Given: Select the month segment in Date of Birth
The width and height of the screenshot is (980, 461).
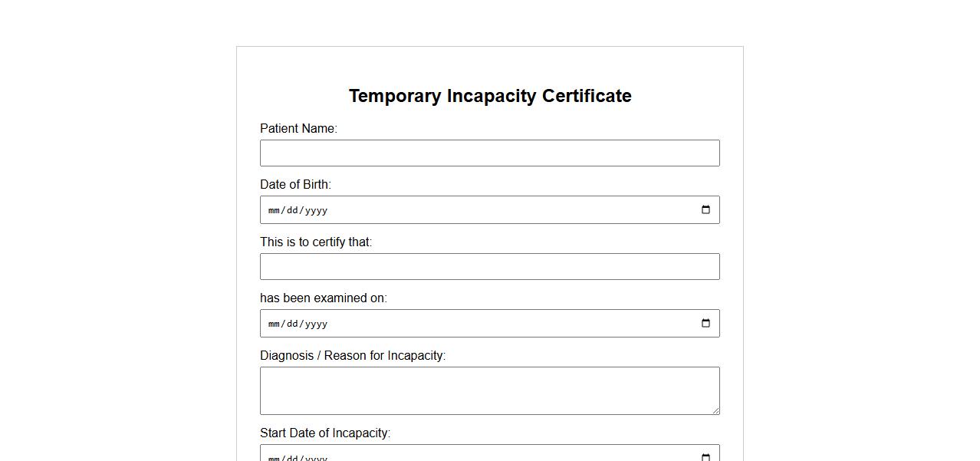Looking at the screenshot, I should 275,210.
